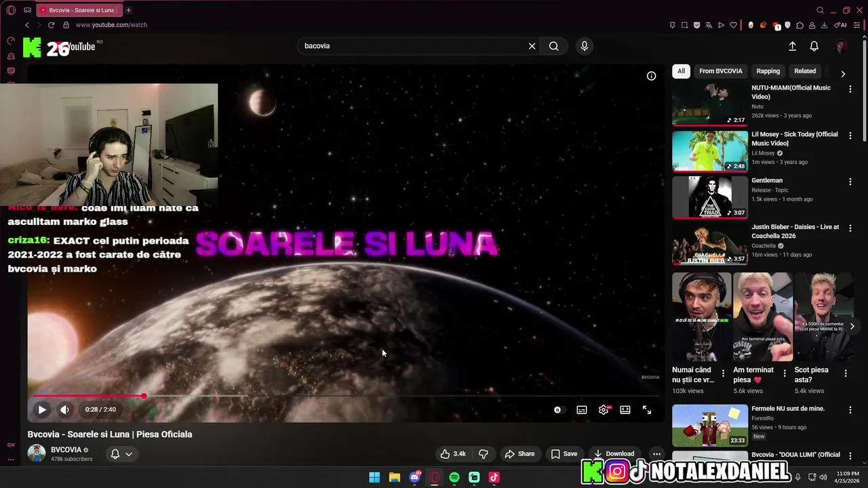Open the AI assistant button

(840, 25)
